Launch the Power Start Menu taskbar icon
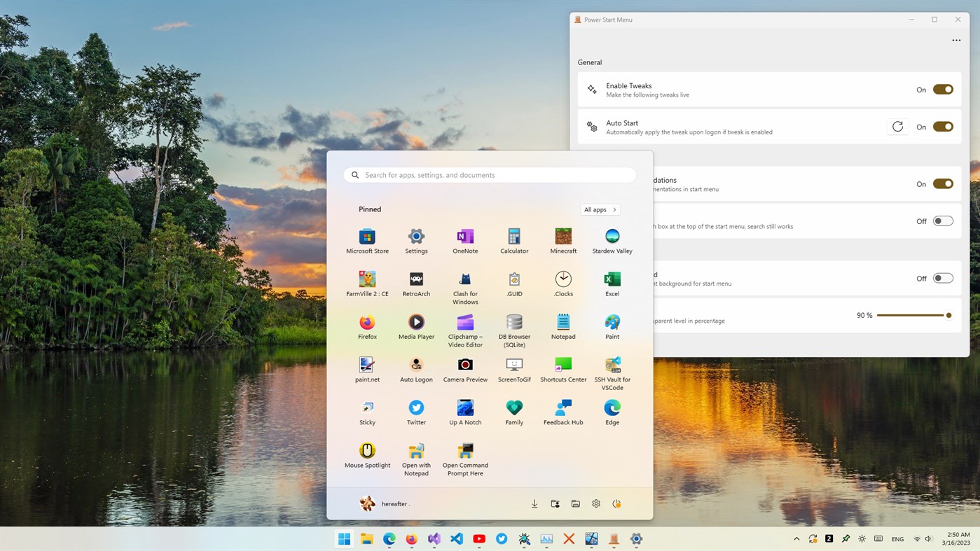 [613, 539]
